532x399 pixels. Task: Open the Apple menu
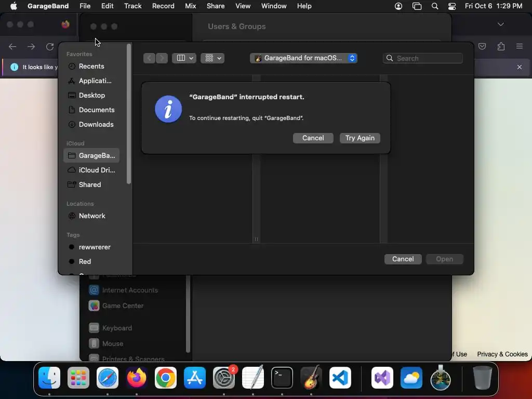tap(13, 6)
